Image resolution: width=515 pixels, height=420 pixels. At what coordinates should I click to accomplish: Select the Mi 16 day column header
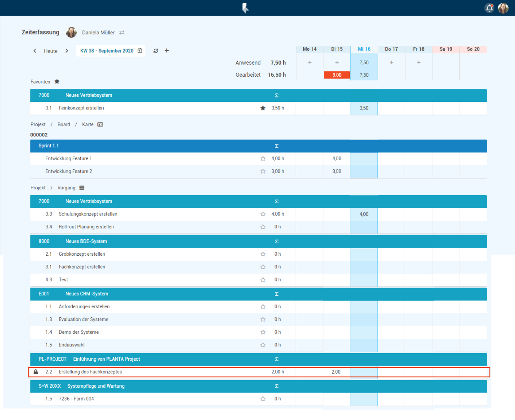click(x=364, y=49)
